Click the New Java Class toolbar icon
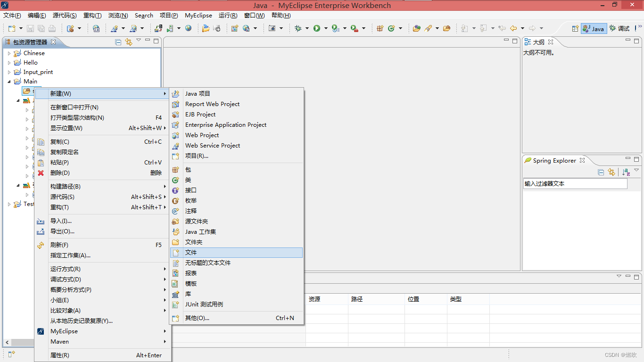 391,28
